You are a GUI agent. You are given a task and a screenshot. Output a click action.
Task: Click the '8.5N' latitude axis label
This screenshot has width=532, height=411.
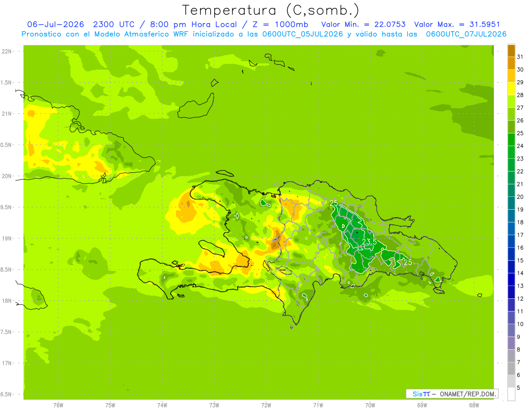pyautogui.click(x=7, y=270)
